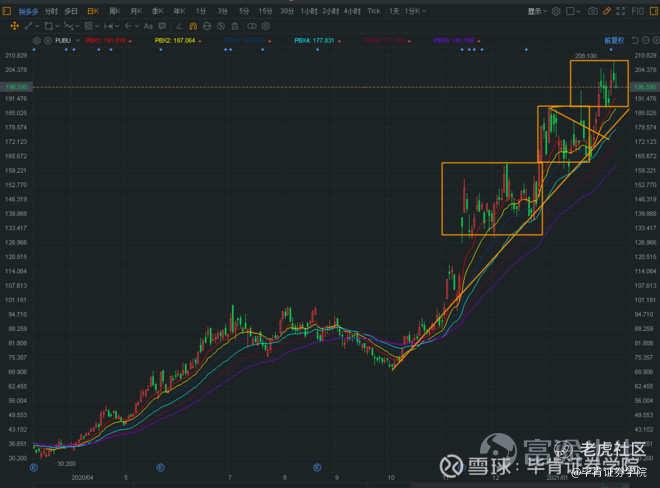660x488 pixels.
Task: Toggle the right sidebar panel icon
Action: click(x=654, y=11)
